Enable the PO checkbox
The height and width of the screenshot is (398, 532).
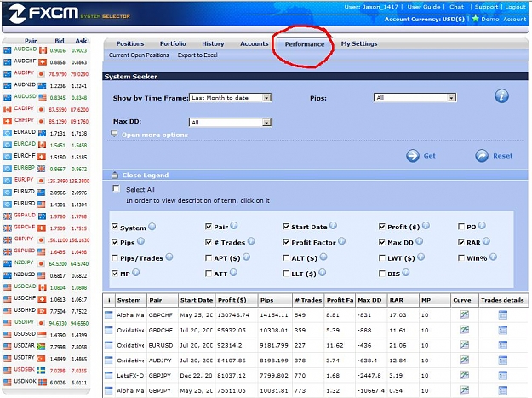(x=461, y=226)
